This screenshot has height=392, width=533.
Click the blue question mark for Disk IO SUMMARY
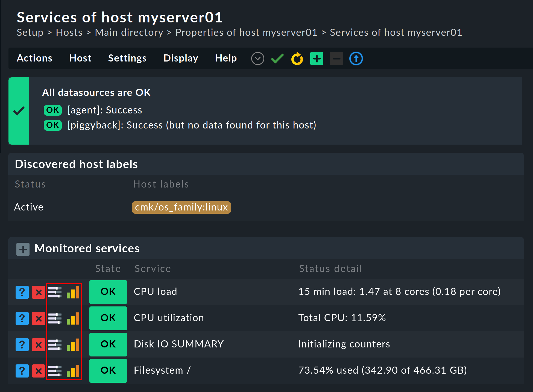22,345
